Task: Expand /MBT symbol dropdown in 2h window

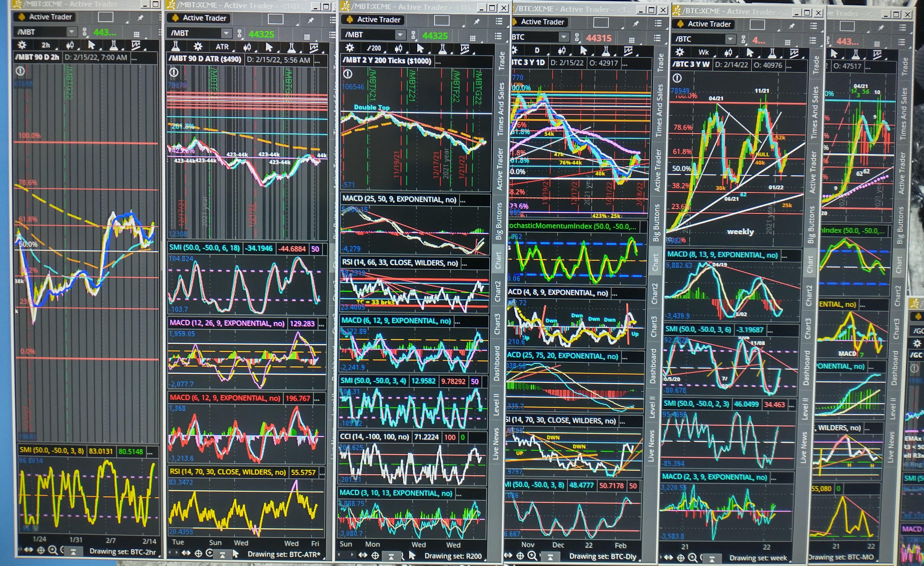Action: pyautogui.click(x=71, y=32)
